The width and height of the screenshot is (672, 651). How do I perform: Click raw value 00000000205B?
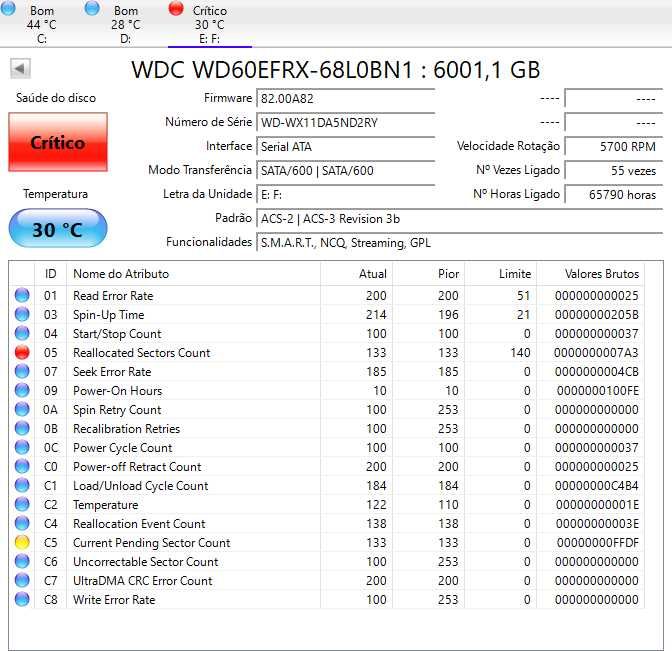pos(597,315)
